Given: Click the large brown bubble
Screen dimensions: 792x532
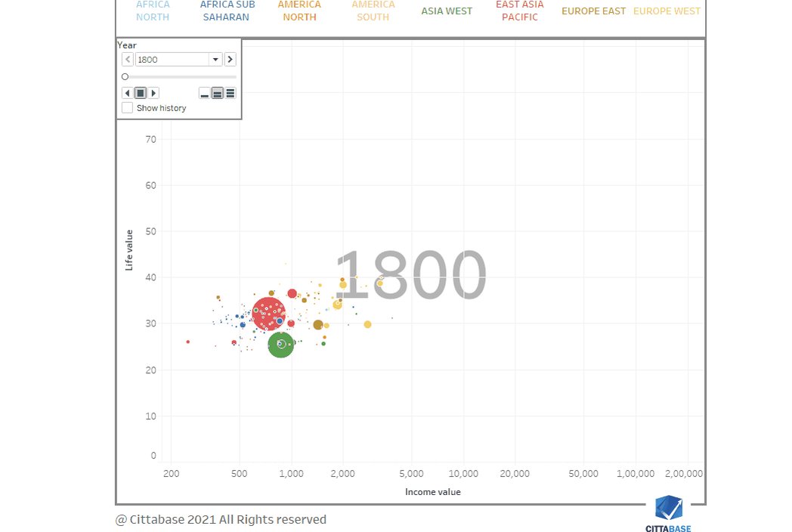Looking at the screenshot, I should [318, 325].
